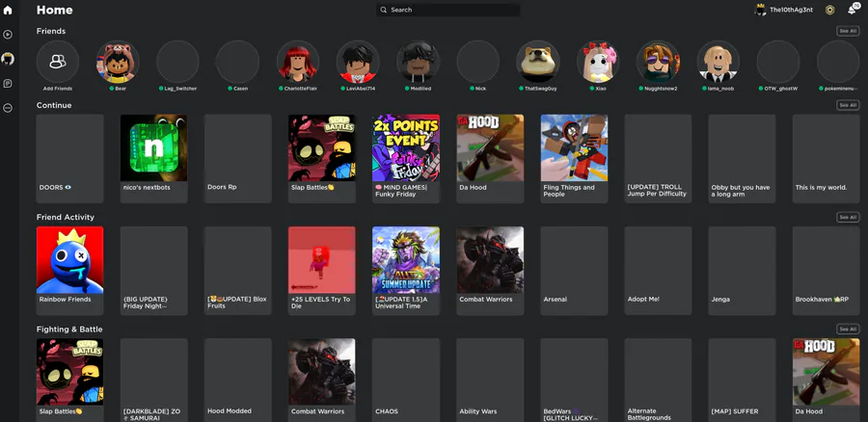Open nico's nextbots game thumbnail
The image size is (868, 422).
[x=154, y=147]
